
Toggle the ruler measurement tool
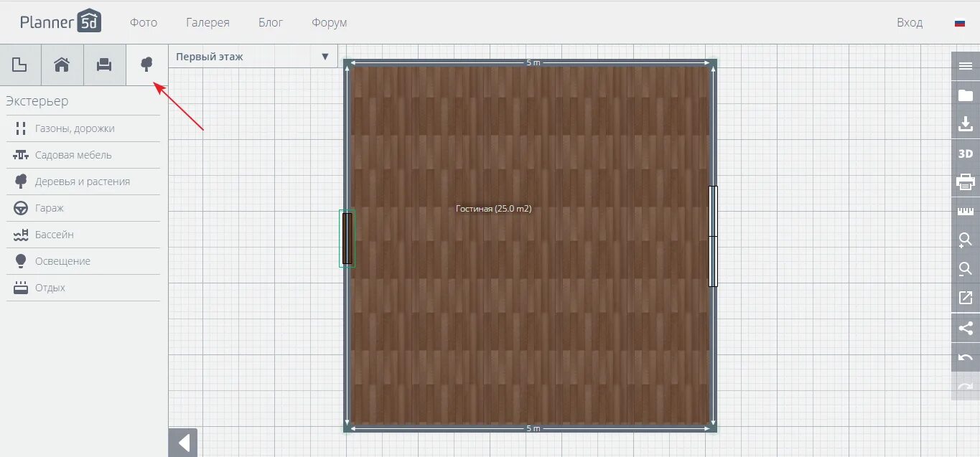pos(966,212)
